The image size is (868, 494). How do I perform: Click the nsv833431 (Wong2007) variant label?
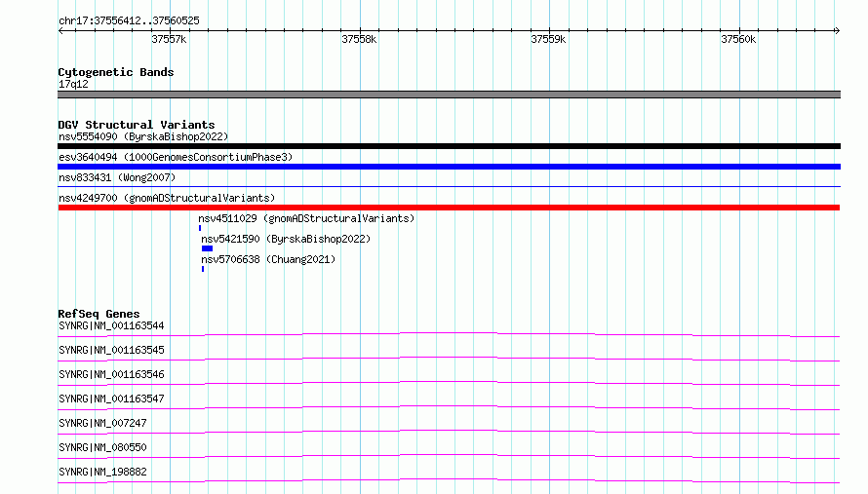tap(117, 177)
